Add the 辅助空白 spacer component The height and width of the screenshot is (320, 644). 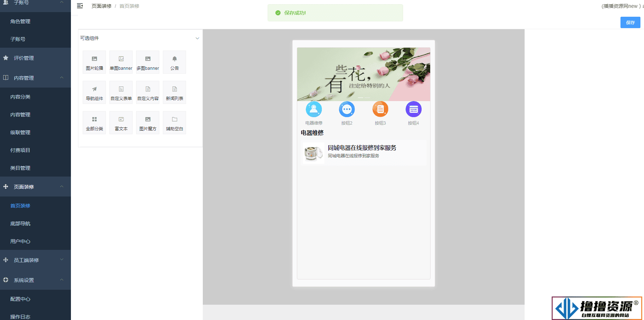(x=174, y=123)
